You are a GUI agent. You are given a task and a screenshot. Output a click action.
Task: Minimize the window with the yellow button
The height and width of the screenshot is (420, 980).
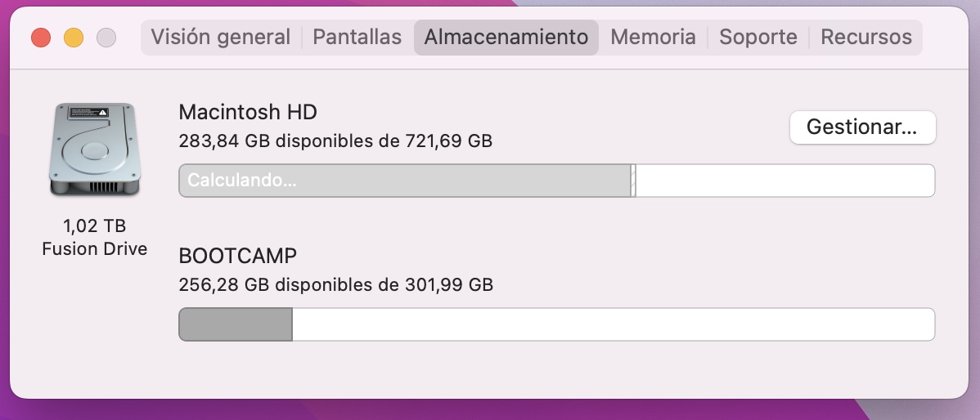coord(74,38)
